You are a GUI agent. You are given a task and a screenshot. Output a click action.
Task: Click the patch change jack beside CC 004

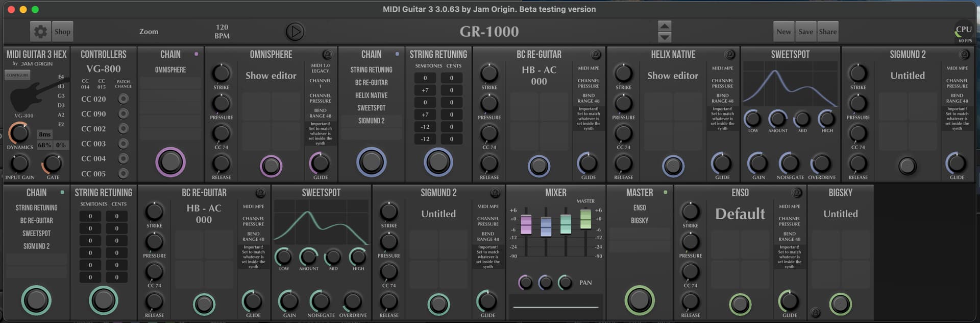click(123, 158)
